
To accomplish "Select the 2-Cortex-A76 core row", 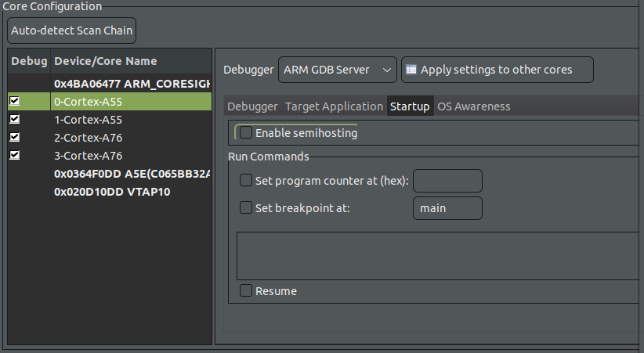I will point(110,138).
